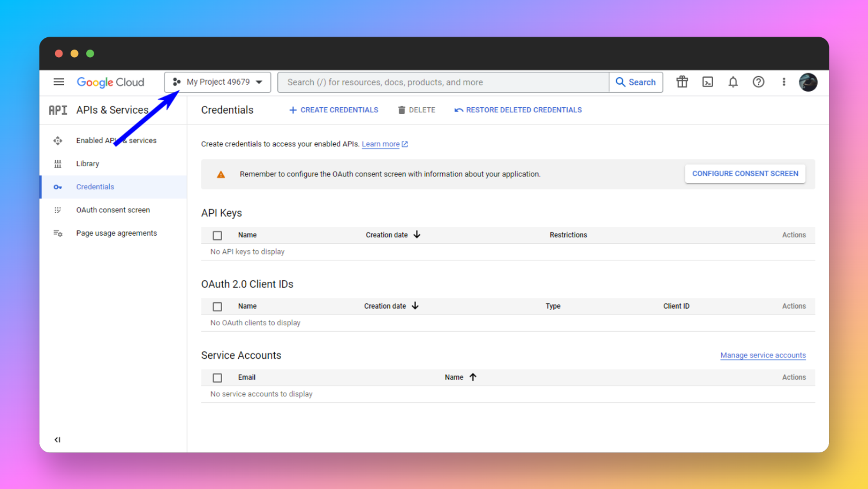The image size is (868, 489).
Task: Collapse the side navigation panel
Action: click(57, 439)
